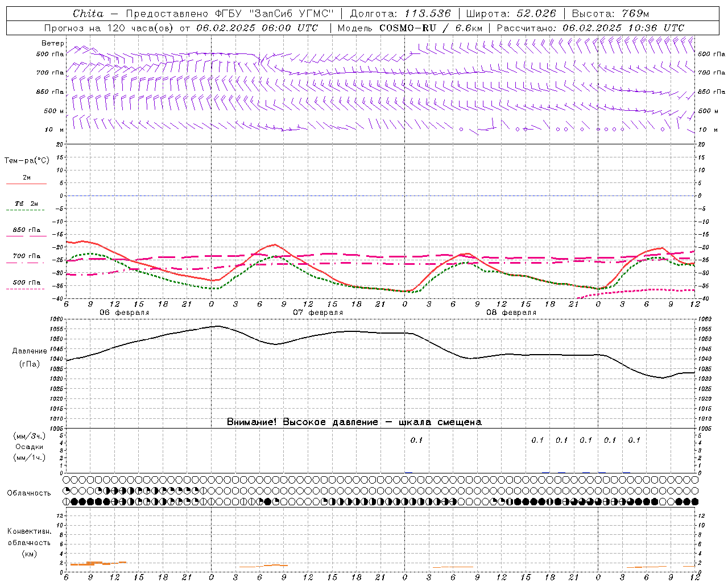
Task: Click the Ветер panel label
Action: pos(53,43)
